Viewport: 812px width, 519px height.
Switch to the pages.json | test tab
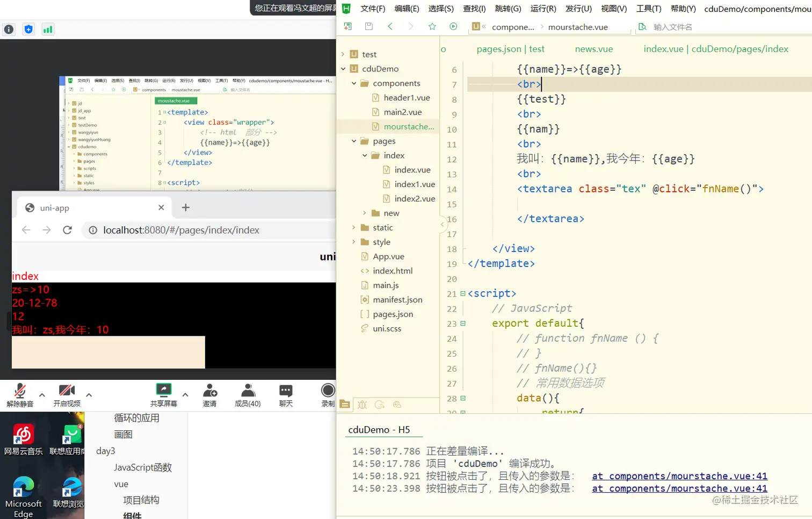point(511,49)
